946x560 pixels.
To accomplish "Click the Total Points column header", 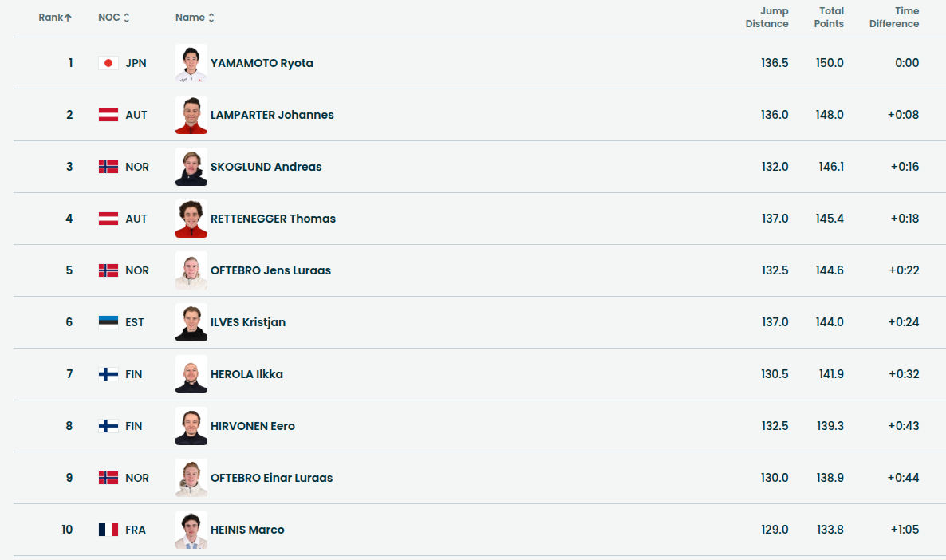I will tap(829, 18).
